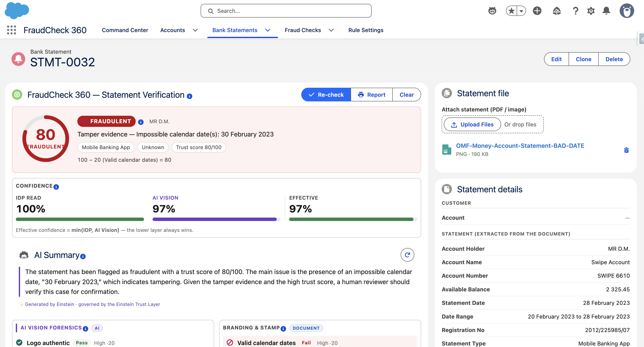Image resolution: width=644 pixels, height=347 pixels.
Task: Expand the Accounts tab chevron menu
Action: tap(195, 30)
